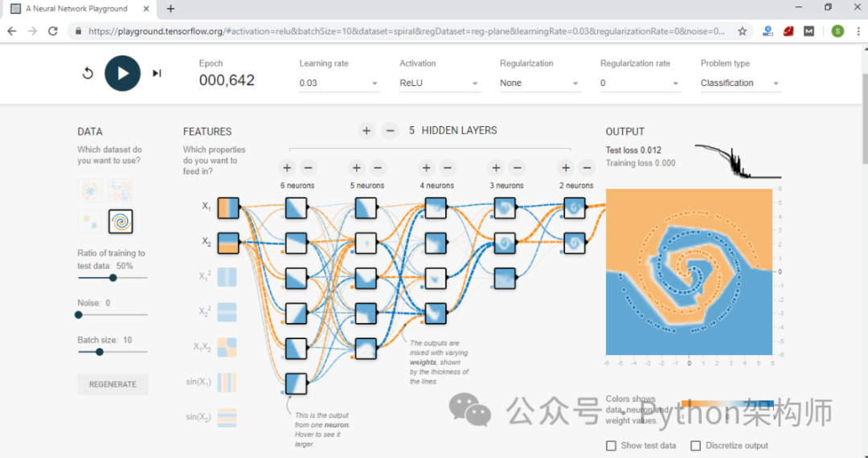Select the circle dataset thumbnail
Viewport: 868px width, 458px height.
click(x=90, y=191)
